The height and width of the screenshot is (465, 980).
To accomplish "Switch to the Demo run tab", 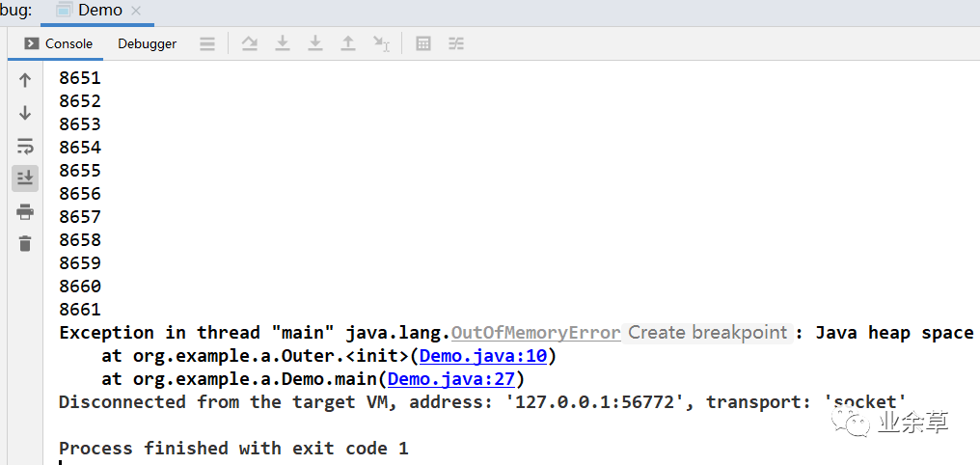I will coord(90,11).
